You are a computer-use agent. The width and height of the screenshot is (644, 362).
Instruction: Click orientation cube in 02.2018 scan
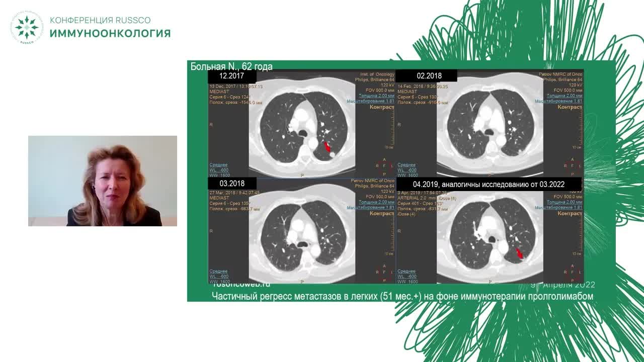pyautogui.click(x=573, y=165)
